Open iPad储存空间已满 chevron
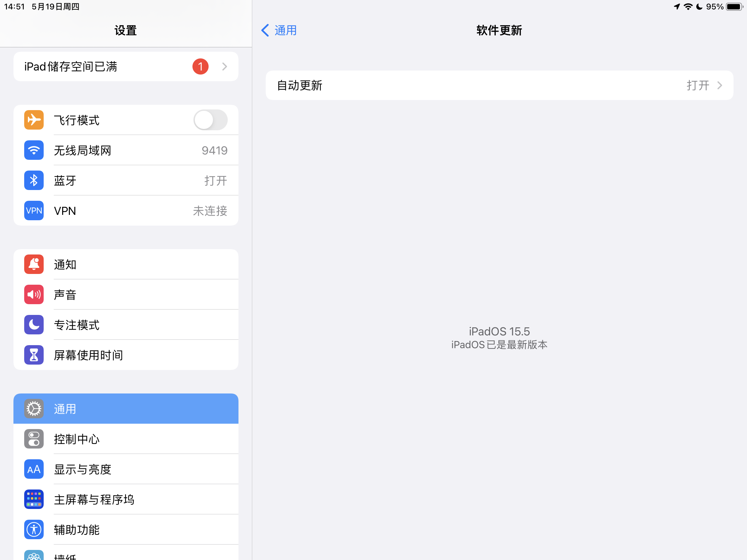The image size is (747, 560). pyautogui.click(x=225, y=66)
